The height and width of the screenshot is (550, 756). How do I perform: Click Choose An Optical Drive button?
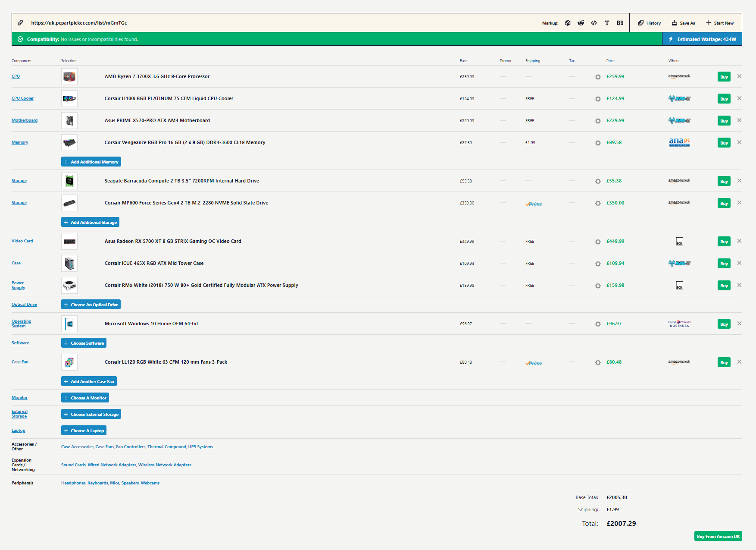pos(91,305)
